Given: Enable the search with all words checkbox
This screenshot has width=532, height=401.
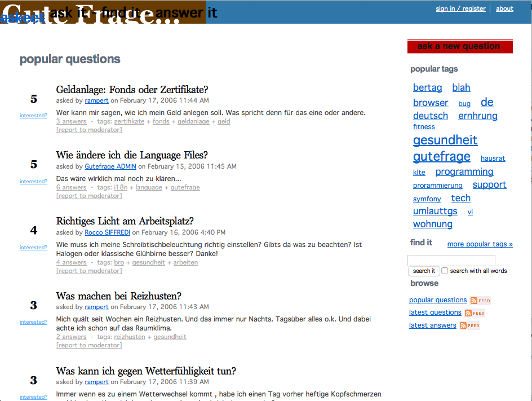Looking at the screenshot, I should click(445, 271).
